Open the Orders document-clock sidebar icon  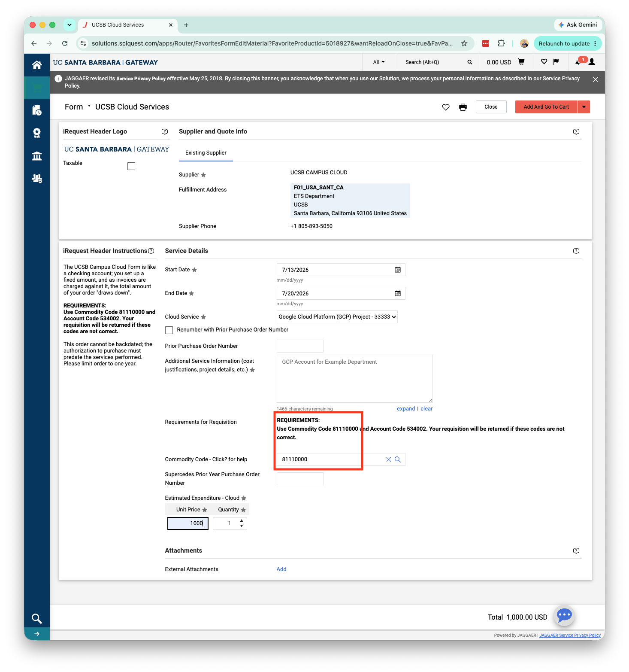(37, 110)
